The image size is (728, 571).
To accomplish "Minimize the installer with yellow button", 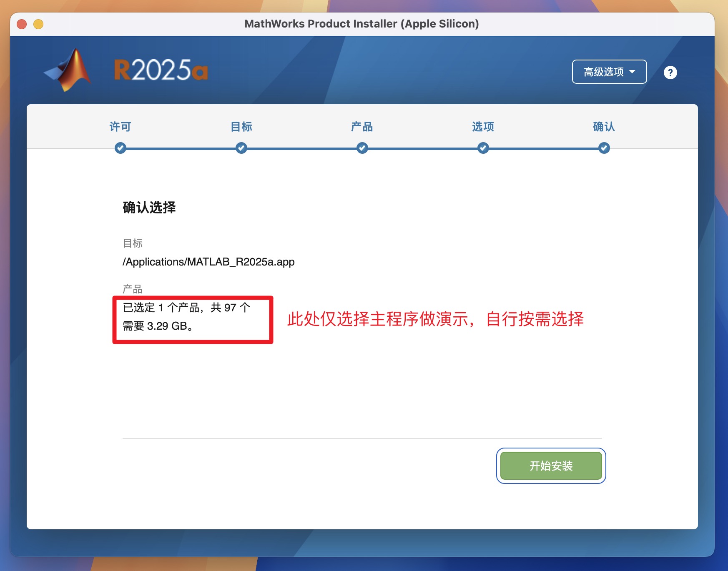I will point(38,24).
